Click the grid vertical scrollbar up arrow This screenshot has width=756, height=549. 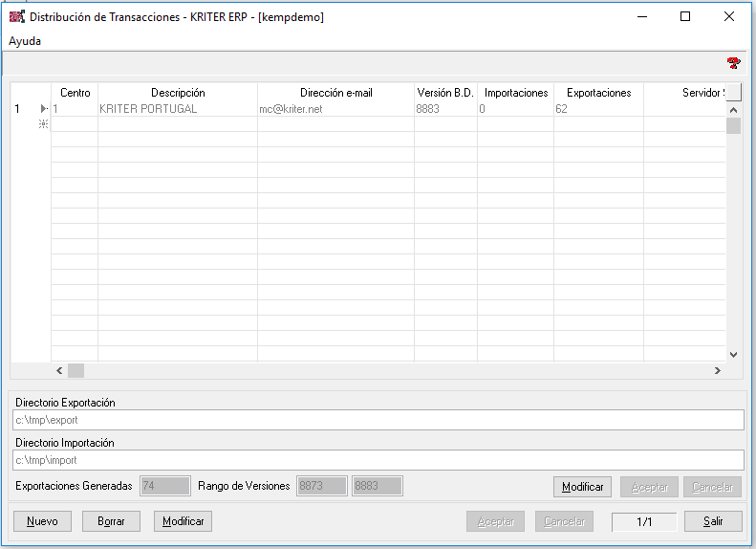(733, 110)
